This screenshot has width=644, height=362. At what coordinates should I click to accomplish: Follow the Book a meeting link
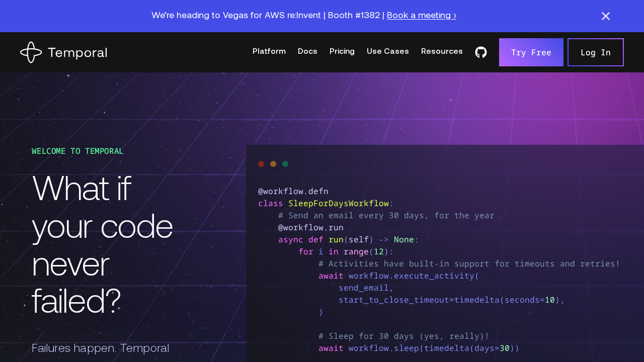(422, 16)
